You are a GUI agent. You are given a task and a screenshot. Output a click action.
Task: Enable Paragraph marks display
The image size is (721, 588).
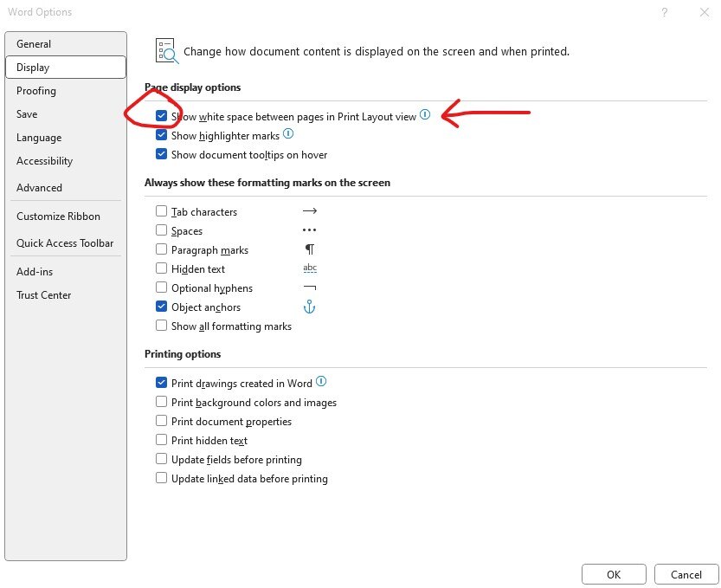(x=161, y=249)
